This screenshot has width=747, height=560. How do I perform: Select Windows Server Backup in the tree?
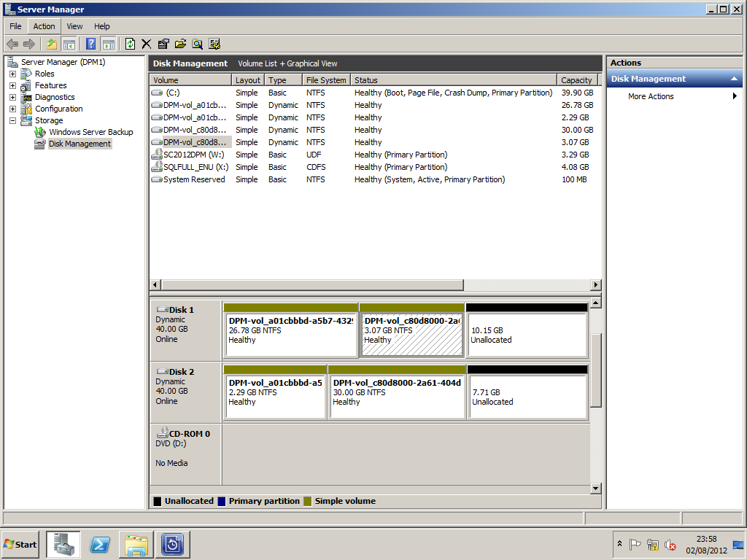(x=90, y=132)
